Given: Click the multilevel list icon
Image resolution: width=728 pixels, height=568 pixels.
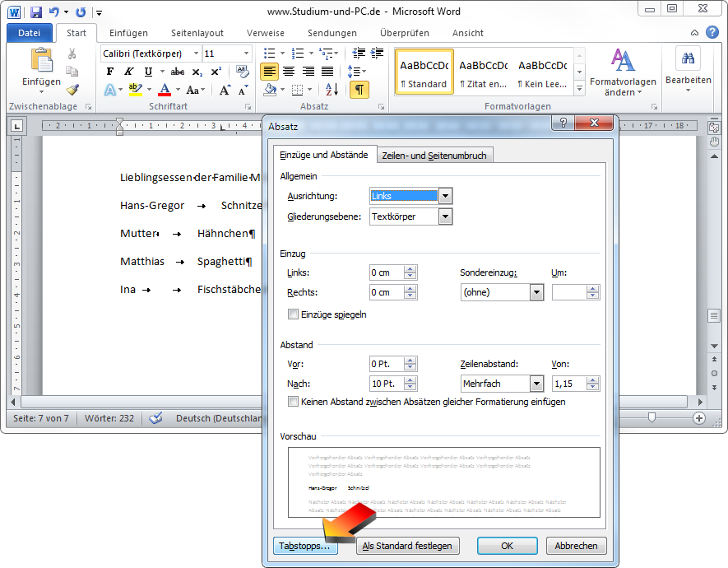Looking at the screenshot, I should [327, 54].
